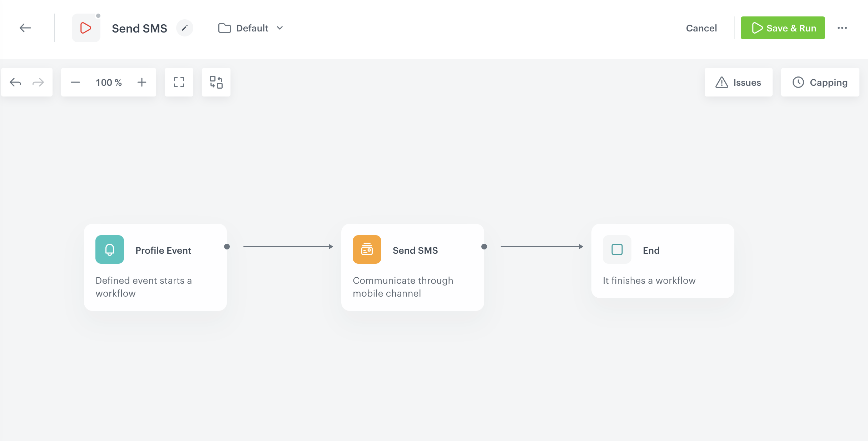Click the Profile Event node bell icon

109,249
